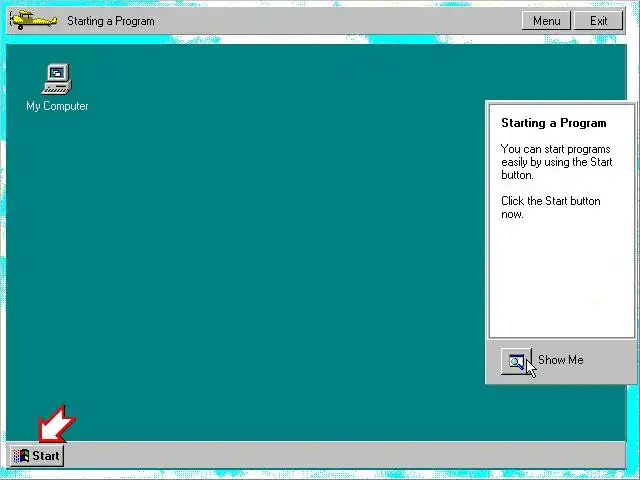Click the 'Click the Start button now.' instruction text
This screenshot has height=480, width=640.
pyautogui.click(x=551, y=207)
